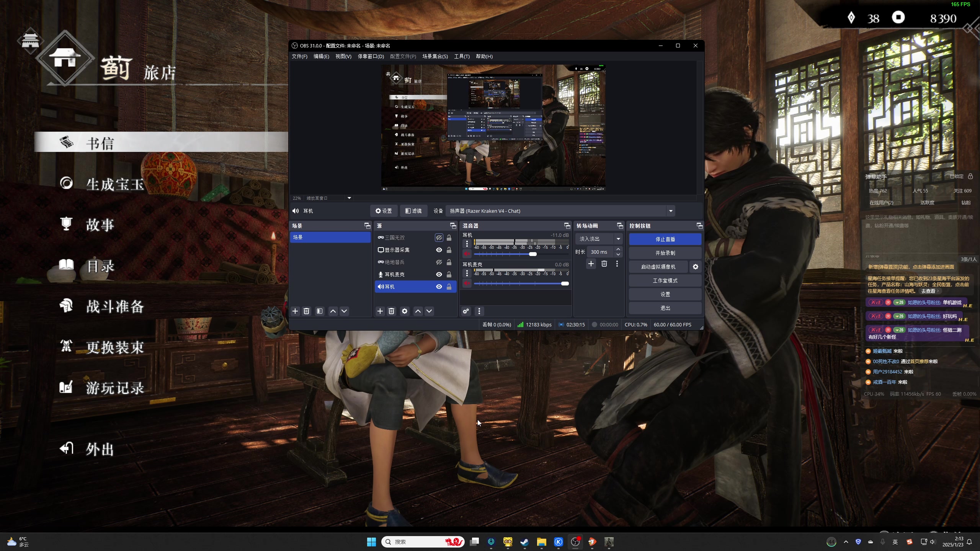Move scene down with the arrow icon
Image resolution: width=980 pixels, height=551 pixels.
[x=344, y=311]
